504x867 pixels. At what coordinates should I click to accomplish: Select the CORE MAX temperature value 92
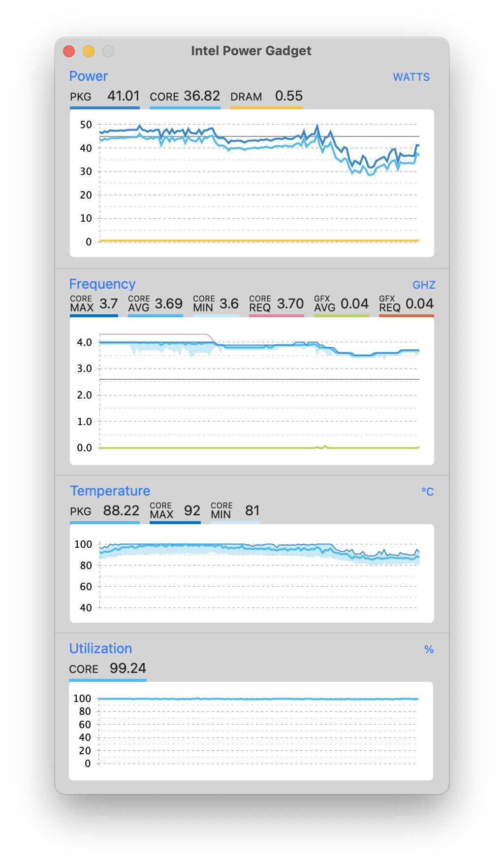click(x=192, y=511)
